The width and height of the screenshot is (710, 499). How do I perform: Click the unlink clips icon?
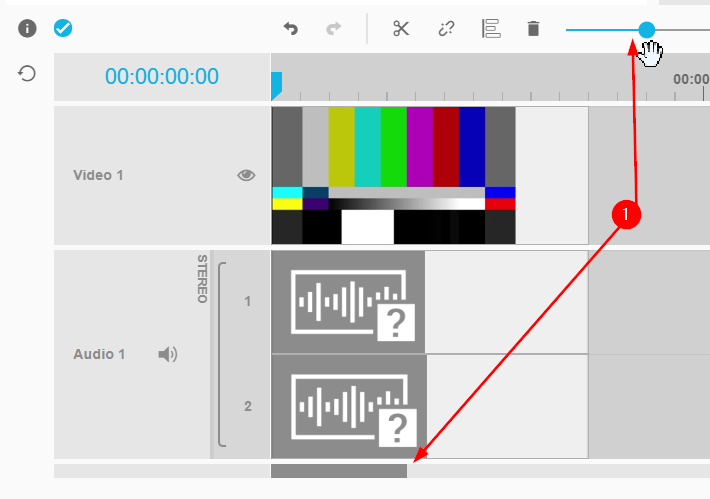(446, 28)
